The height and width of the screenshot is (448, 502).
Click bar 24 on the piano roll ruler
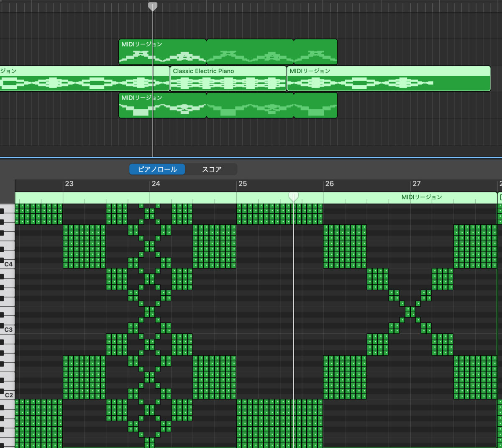(156, 184)
